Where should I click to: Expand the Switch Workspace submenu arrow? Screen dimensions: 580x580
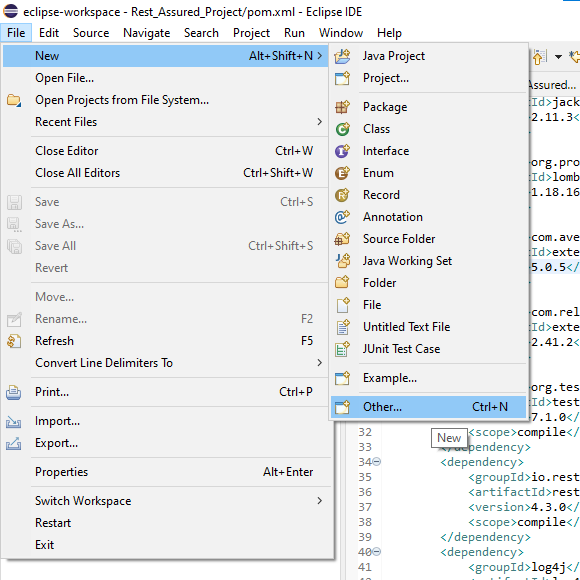(320, 501)
